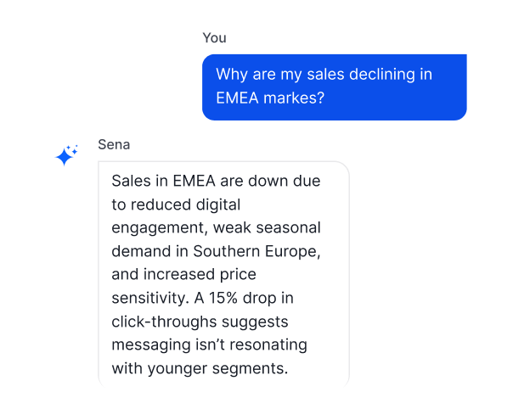Click the blue Sena sparkle icon
513x420 pixels.
tap(66, 155)
